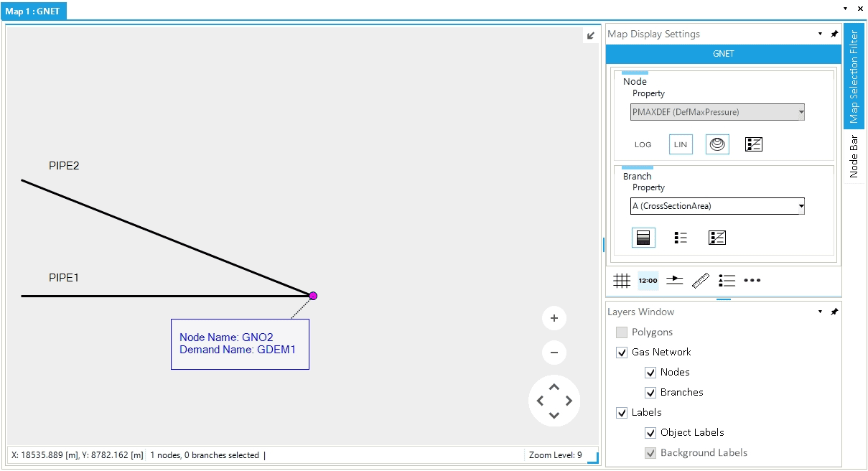The image size is (868, 471).
Task: Enable contour display for Node property
Action: click(x=717, y=144)
